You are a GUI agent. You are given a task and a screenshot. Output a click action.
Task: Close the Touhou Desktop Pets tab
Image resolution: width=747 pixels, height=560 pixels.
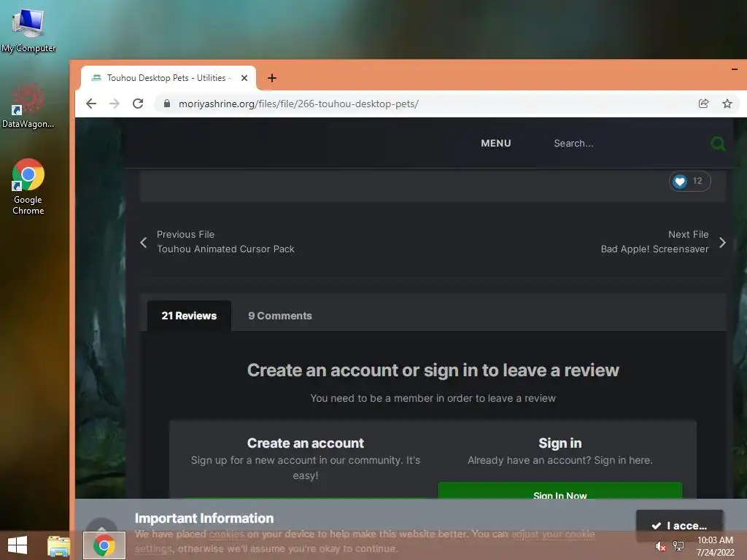pos(244,78)
